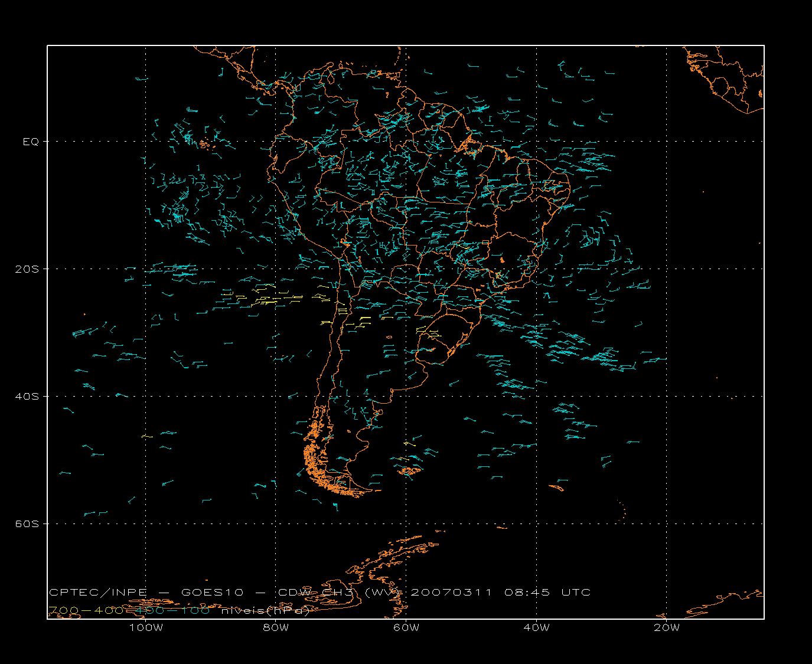Screen dimensions: 812x664
Task: Click the EQ latitude label
Action: (31, 142)
